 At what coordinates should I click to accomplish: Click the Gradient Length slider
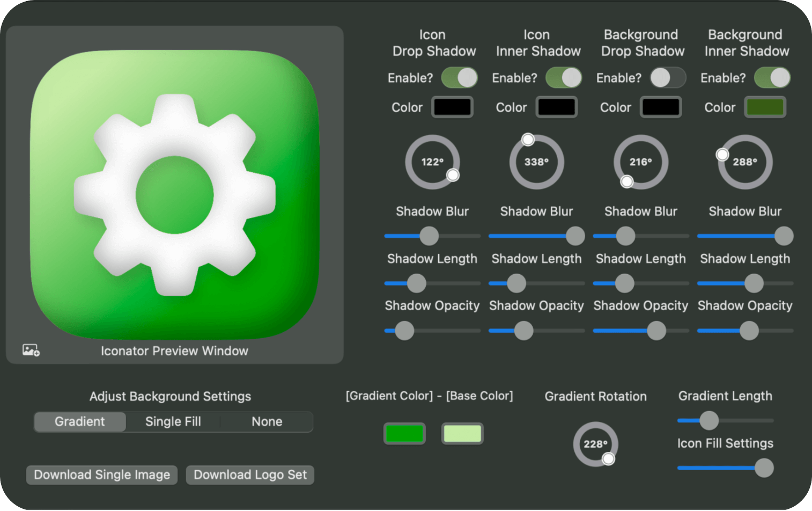(725, 421)
